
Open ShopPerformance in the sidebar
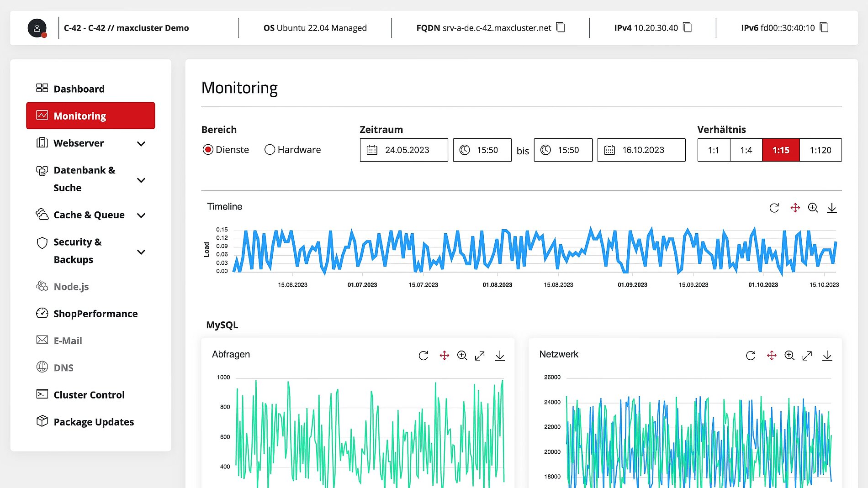pyautogui.click(x=95, y=314)
